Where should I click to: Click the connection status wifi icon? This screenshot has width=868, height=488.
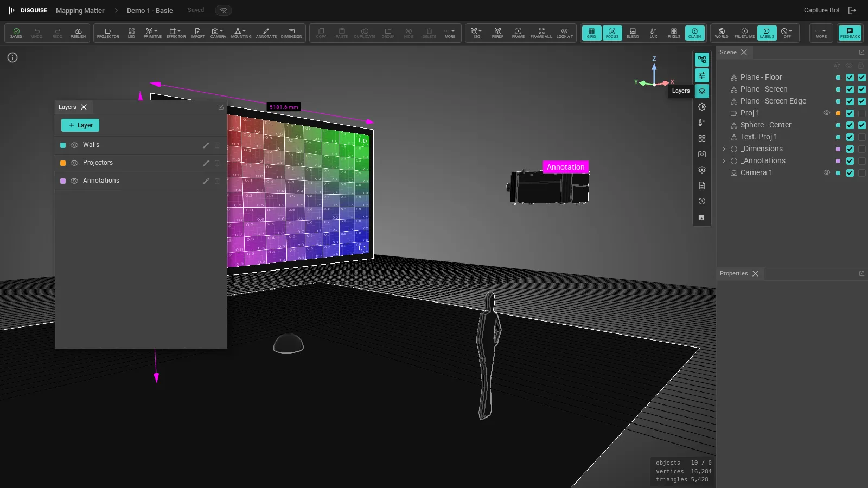[224, 10]
